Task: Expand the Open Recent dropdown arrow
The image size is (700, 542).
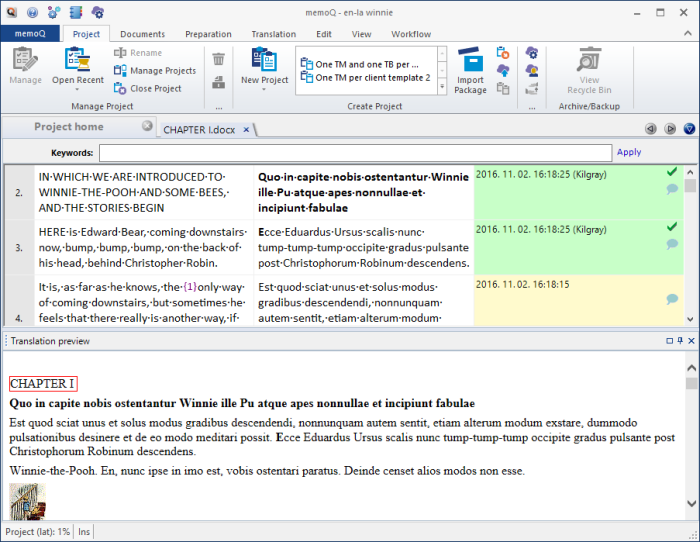Action: click(77, 91)
